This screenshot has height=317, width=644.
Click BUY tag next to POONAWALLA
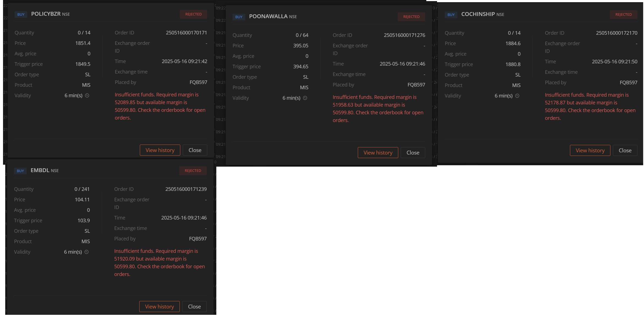point(239,17)
